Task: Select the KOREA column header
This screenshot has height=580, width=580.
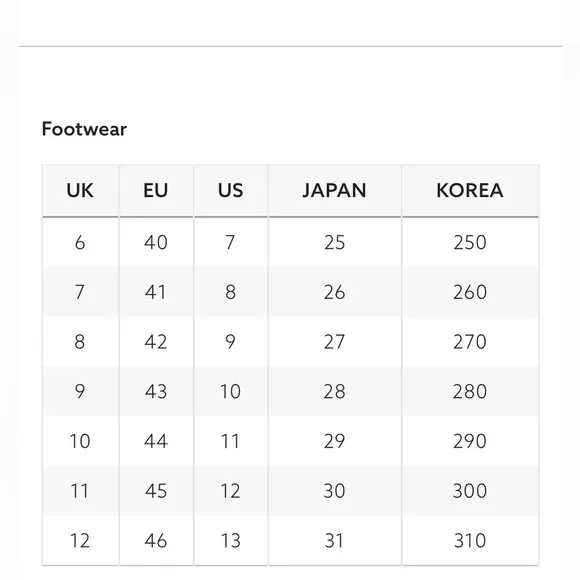Action: click(470, 191)
